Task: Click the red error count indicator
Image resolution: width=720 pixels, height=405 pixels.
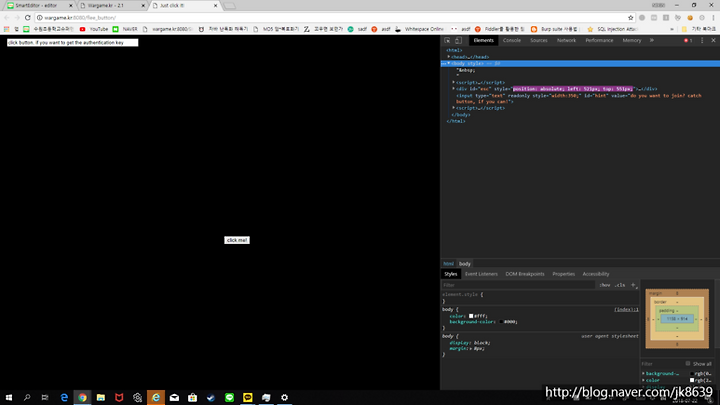Action: click(x=688, y=40)
